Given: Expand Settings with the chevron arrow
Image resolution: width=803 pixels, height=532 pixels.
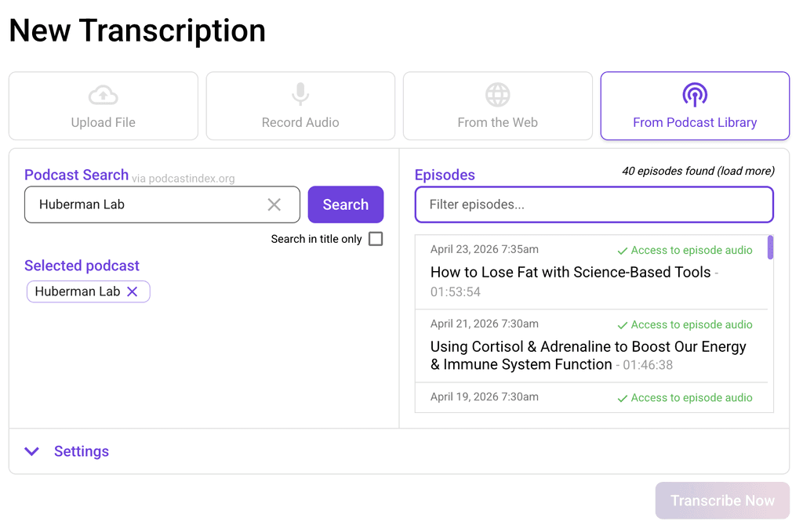Looking at the screenshot, I should 31,451.
